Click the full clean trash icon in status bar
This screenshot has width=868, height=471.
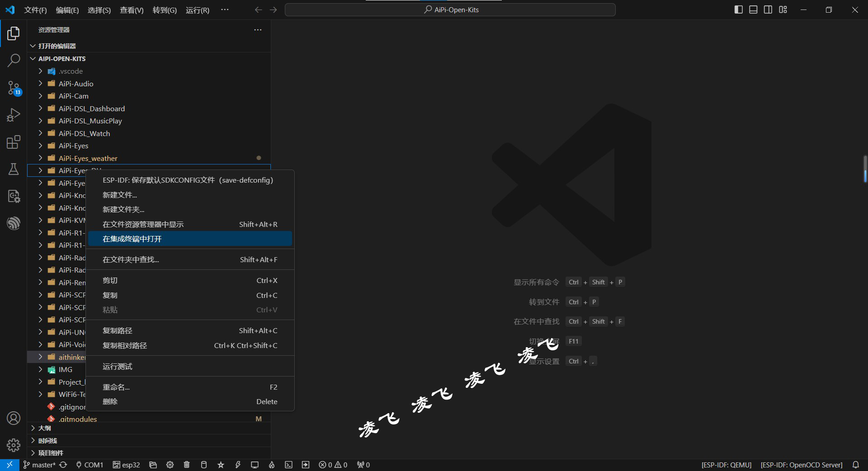pyautogui.click(x=187, y=465)
